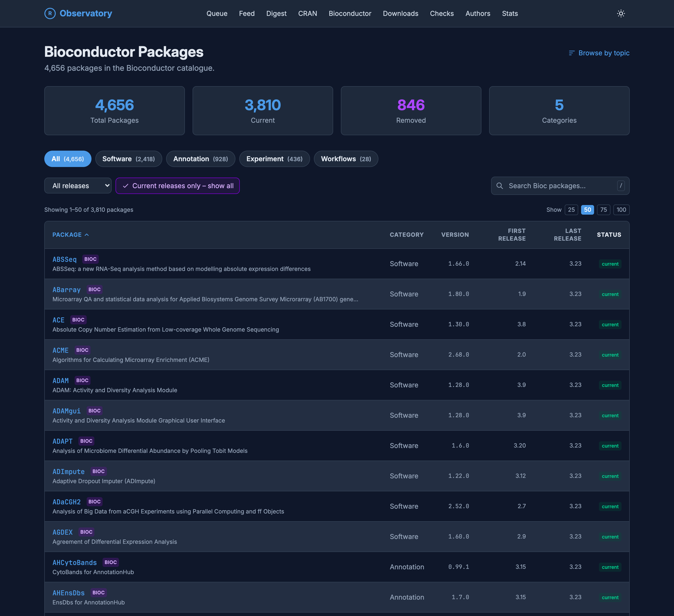Image resolution: width=674 pixels, height=616 pixels.
Task: Open the ACME package link
Action: pos(60,350)
